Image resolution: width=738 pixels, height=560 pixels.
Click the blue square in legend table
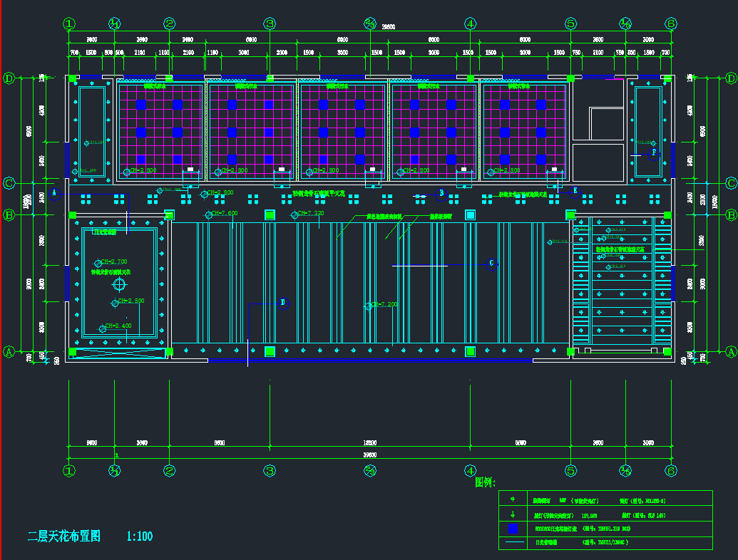pyautogui.click(x=513, y=529)
